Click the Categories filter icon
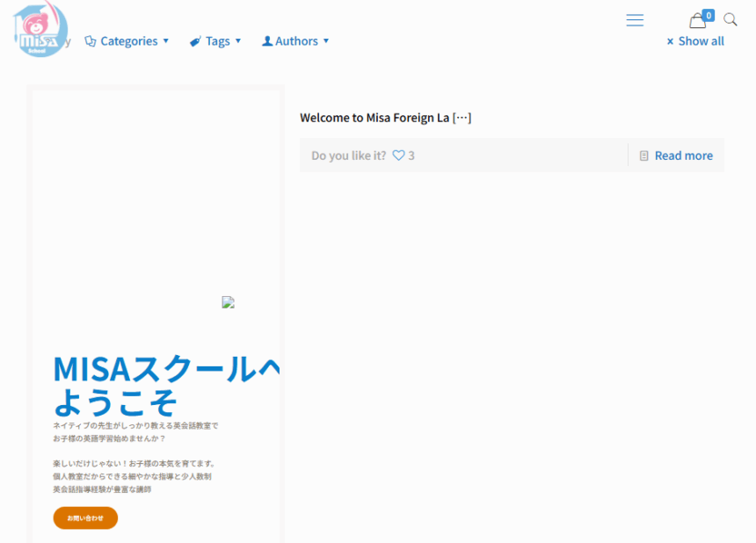This screenshot has height=543, width=756. [x=90, y=41]
